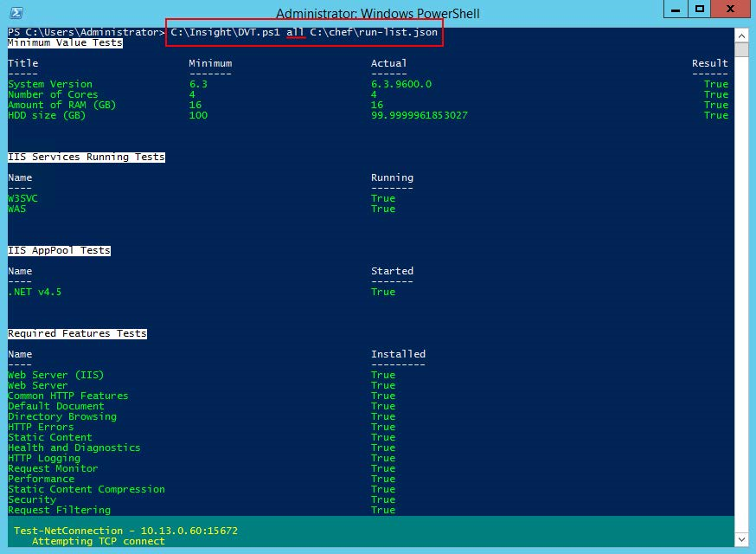Click the HDD actual value 99.9999961853027
The image size is (756, 554).
(420, 115)
